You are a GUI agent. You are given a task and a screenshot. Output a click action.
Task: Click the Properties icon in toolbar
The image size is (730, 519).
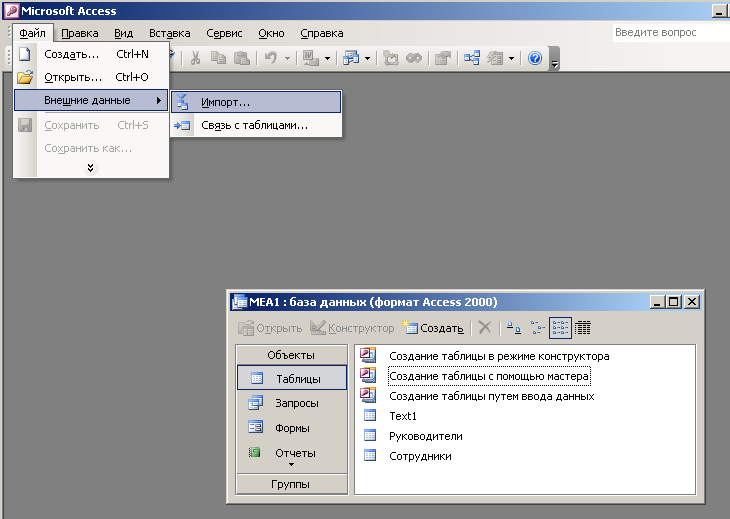pos(443,58)
